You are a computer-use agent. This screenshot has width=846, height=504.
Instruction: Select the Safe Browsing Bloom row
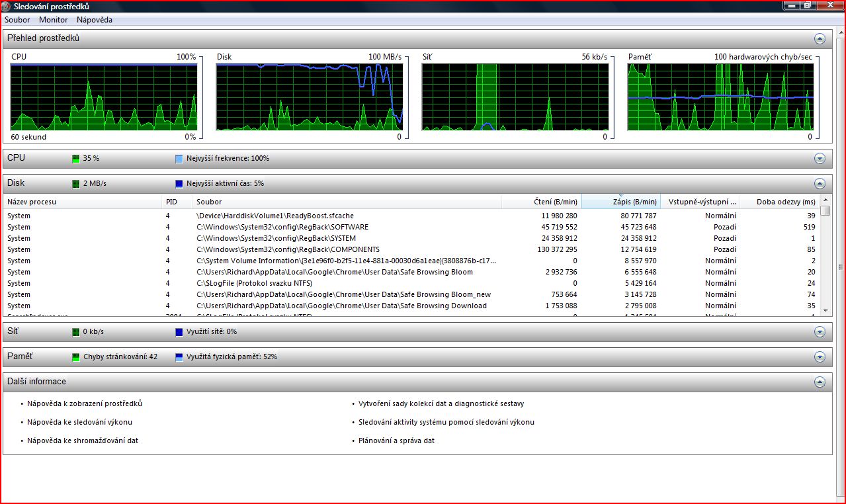[x=411, y=272]
